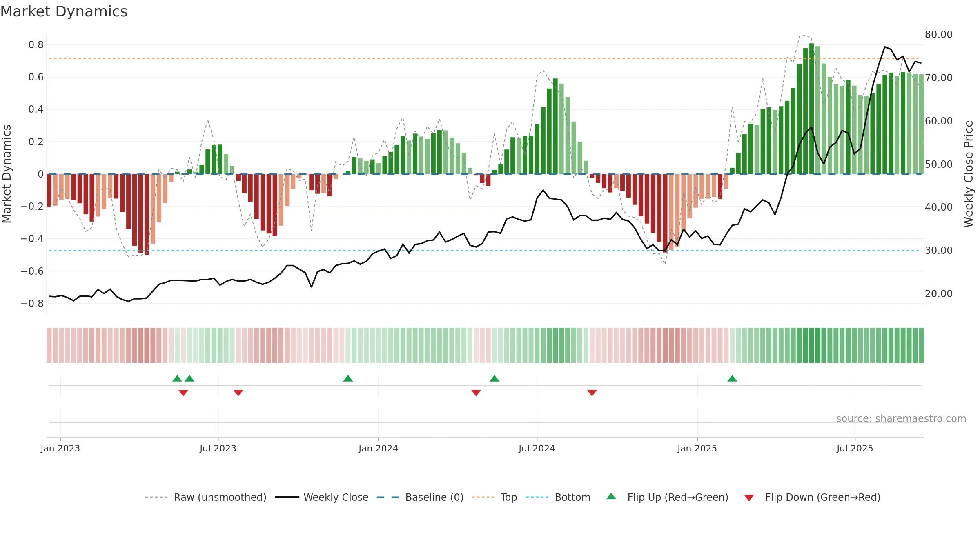Click the green Flip Up legend triangle icon
This screenshot has height=551, width=980.
(611, 496)
